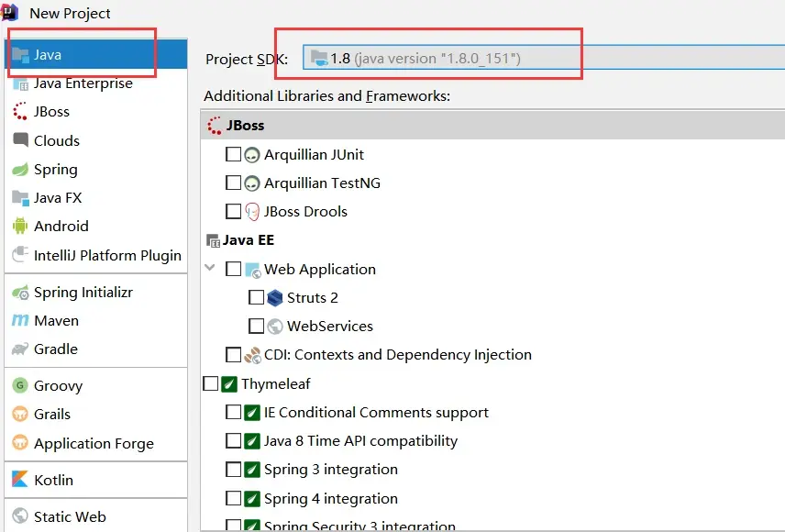785x532 pixels.
Task: Click the Java Enterprise icon
Action: 20,83
